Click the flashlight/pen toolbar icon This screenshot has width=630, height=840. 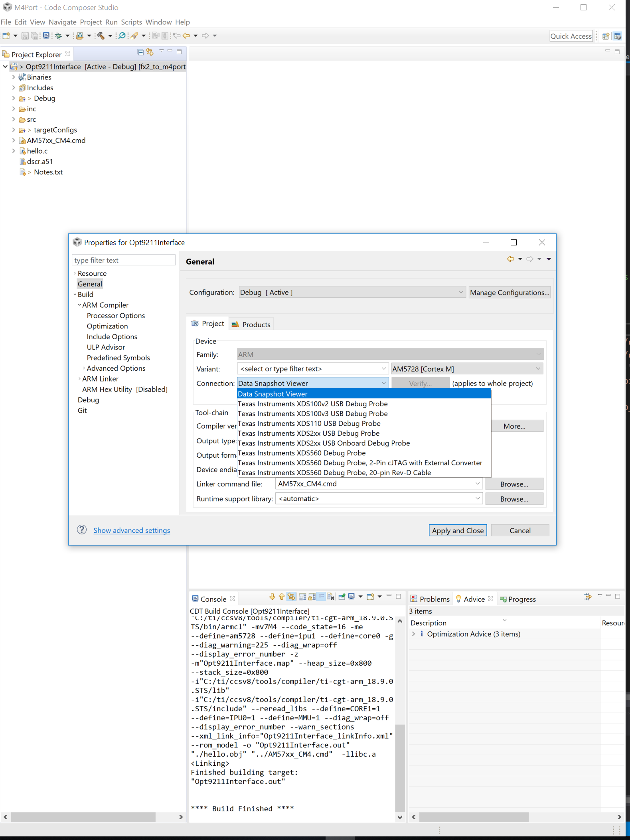click(135, 36)
